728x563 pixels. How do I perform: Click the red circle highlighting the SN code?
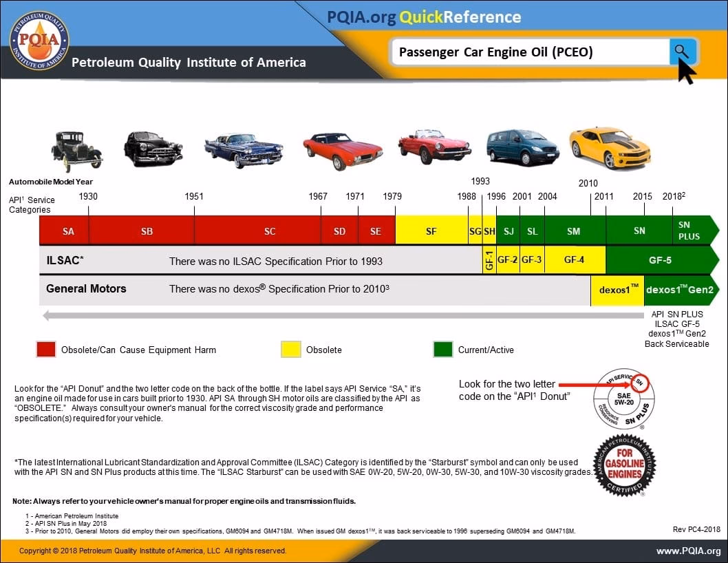click(x=641, y=383)
